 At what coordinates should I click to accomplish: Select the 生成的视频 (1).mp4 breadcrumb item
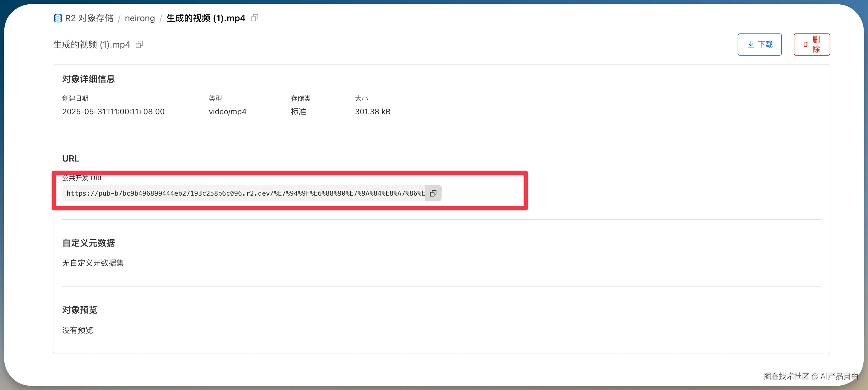tap(205, 18)
